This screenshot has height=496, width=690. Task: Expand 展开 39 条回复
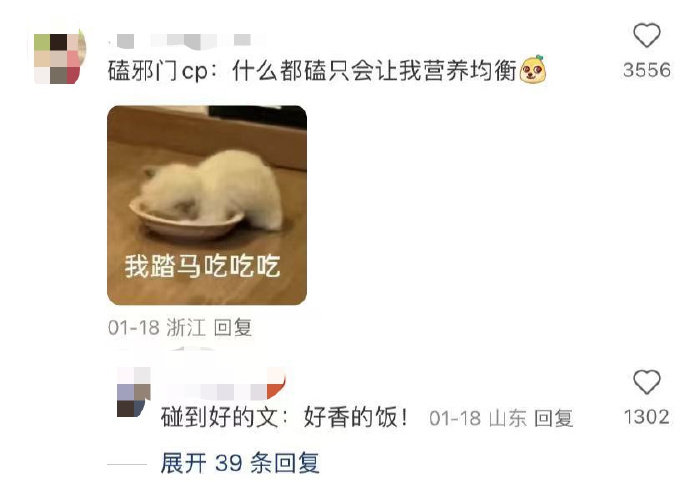(x=240, y=463)
